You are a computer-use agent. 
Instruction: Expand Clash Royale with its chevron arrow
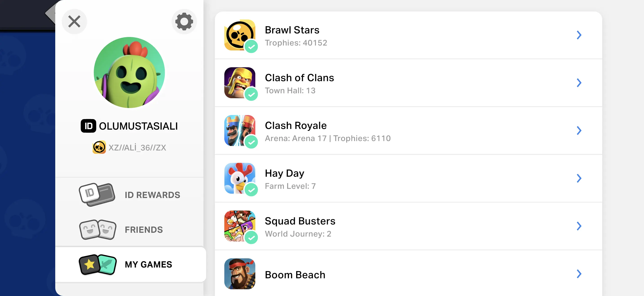pos(579,130)
